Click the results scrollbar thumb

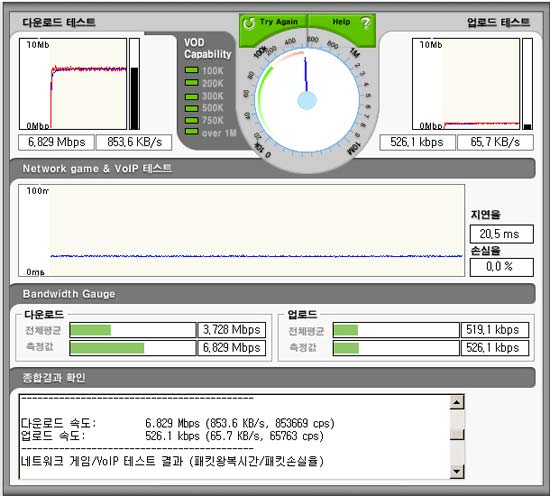(457, 434)
